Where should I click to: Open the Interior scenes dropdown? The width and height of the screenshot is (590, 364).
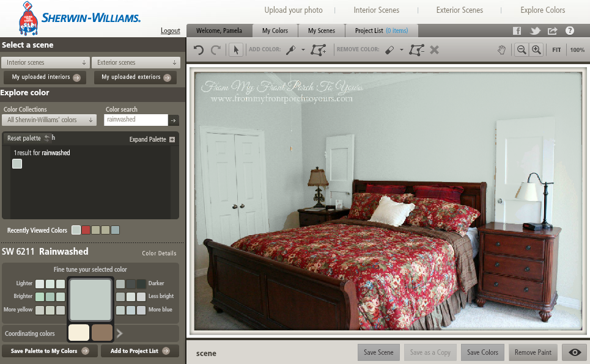pos(45,62)
